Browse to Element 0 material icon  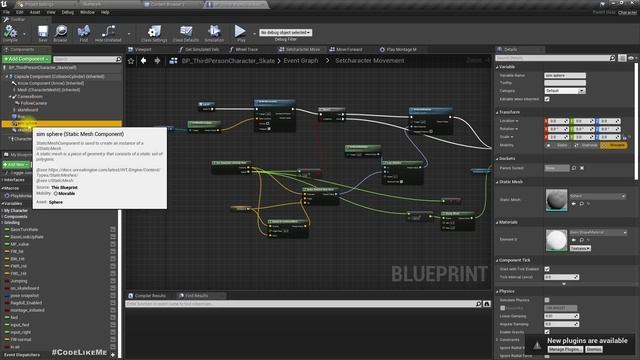tap(581, 240)
